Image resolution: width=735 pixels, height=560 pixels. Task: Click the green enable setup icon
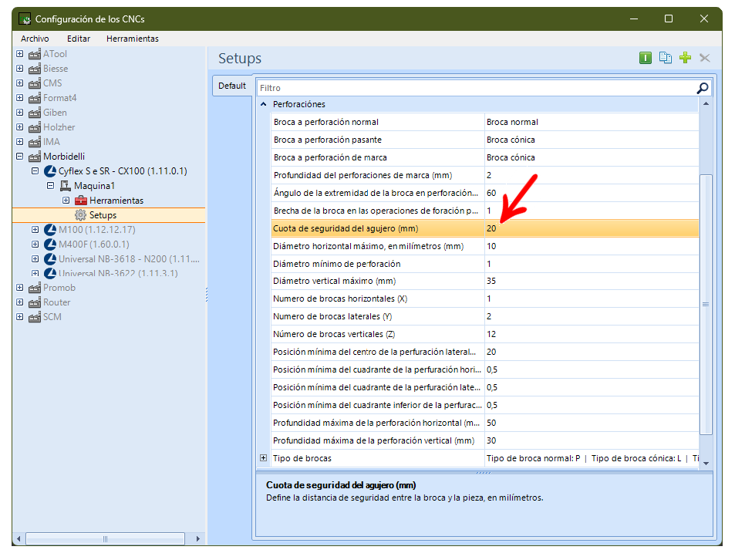pyautogui.click(x=645, y=58)
